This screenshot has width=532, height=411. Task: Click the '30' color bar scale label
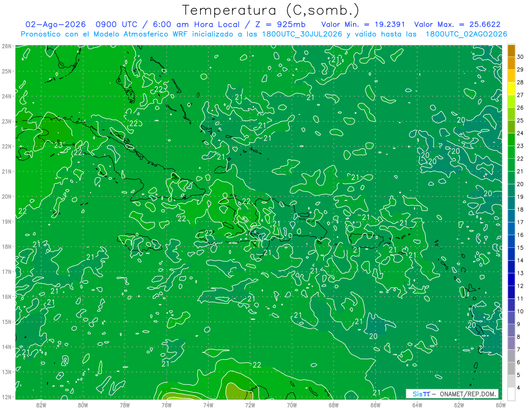[520, 57]
